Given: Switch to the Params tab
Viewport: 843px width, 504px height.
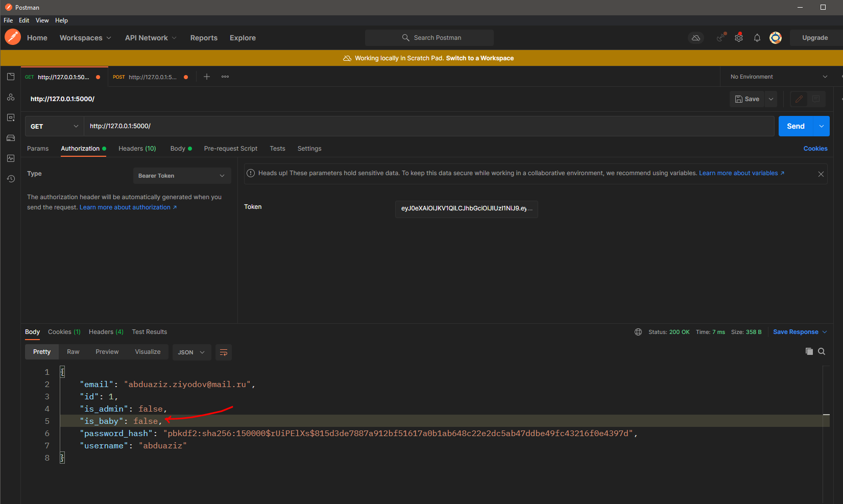Looking at the screenshot, I should tap(38, 149).
